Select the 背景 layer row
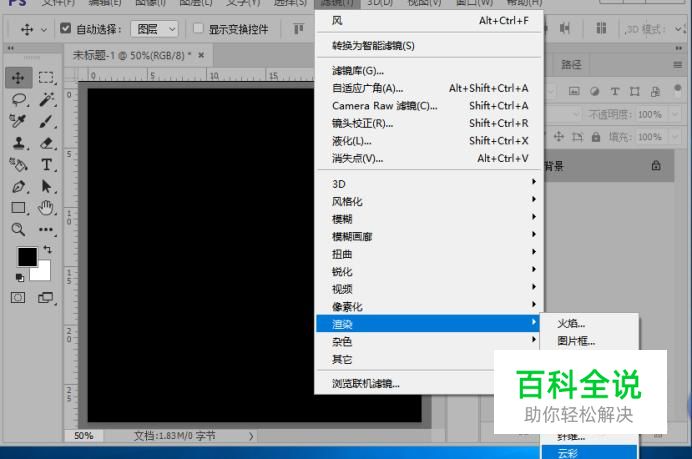 click(609, 166)
